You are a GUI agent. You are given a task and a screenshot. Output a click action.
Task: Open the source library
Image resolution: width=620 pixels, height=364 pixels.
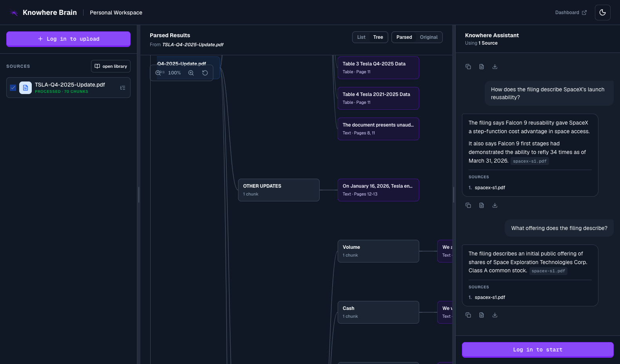point(111,66)
